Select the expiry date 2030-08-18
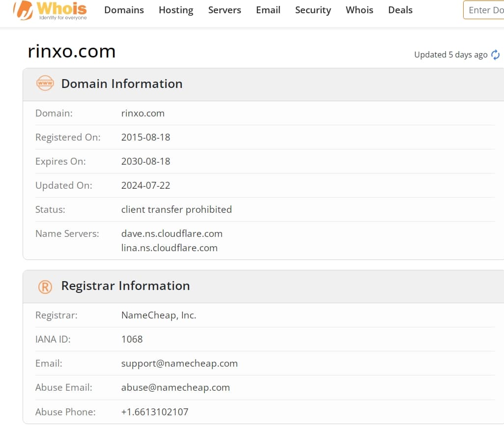The width and height of the screenshot is (504, 432). point(145,162)
